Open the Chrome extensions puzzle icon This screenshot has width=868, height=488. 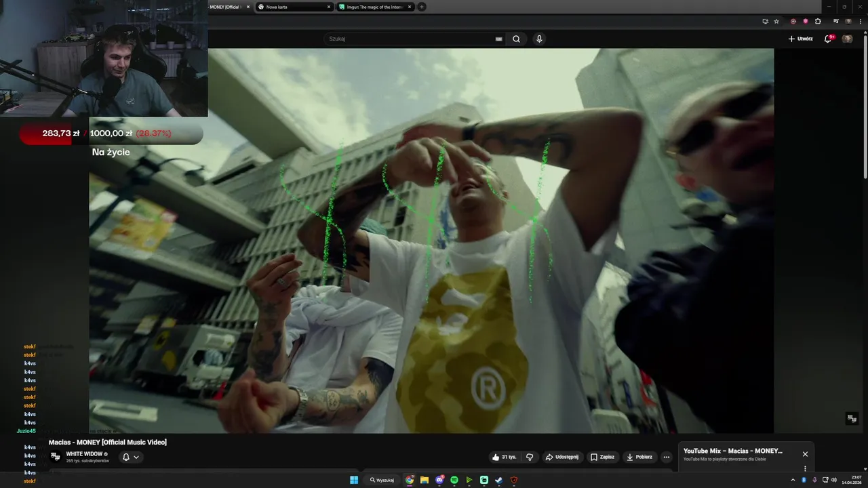tap(818, 21)
